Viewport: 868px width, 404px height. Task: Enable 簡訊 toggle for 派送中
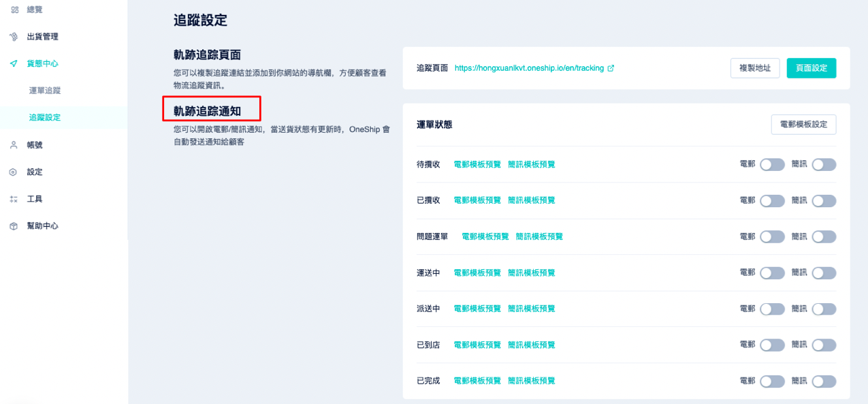click(824, 309)
